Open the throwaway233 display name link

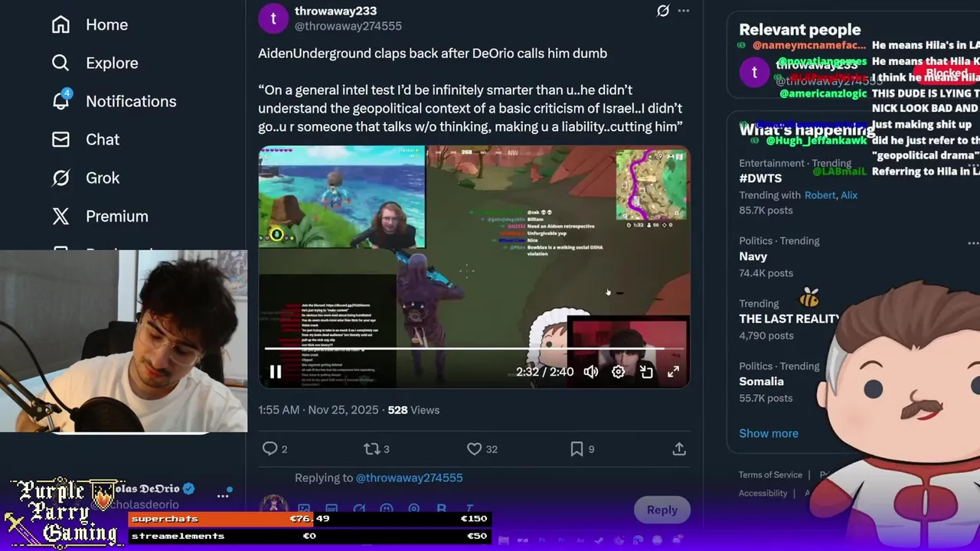coord(335,11)
